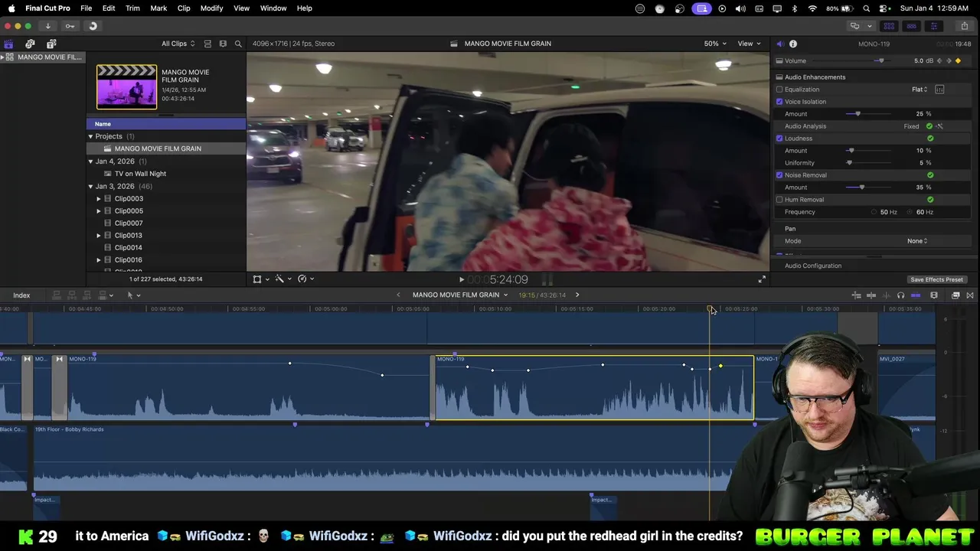Image resolution: width=980 pixels, height=551 pixels.
Task: Enable the Equalization checkbox
Action: (779, 90)
